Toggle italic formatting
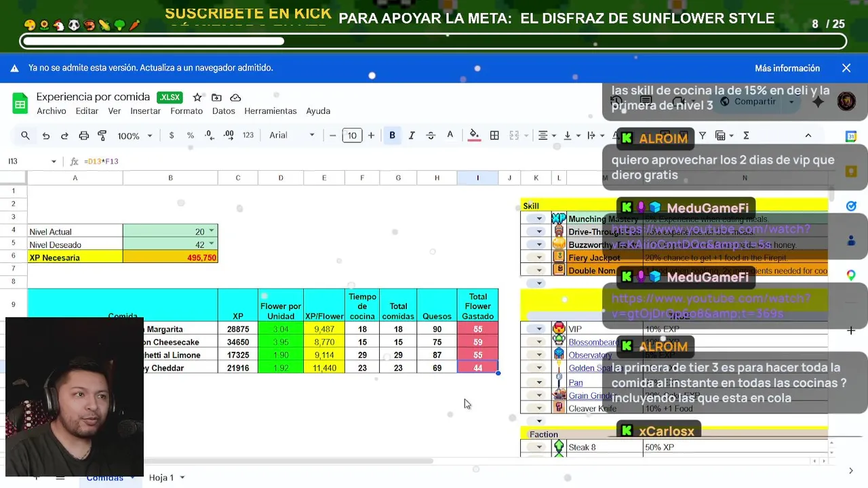Image resolution: width=868 pixels, height=488 pixels. click(411, 136)
